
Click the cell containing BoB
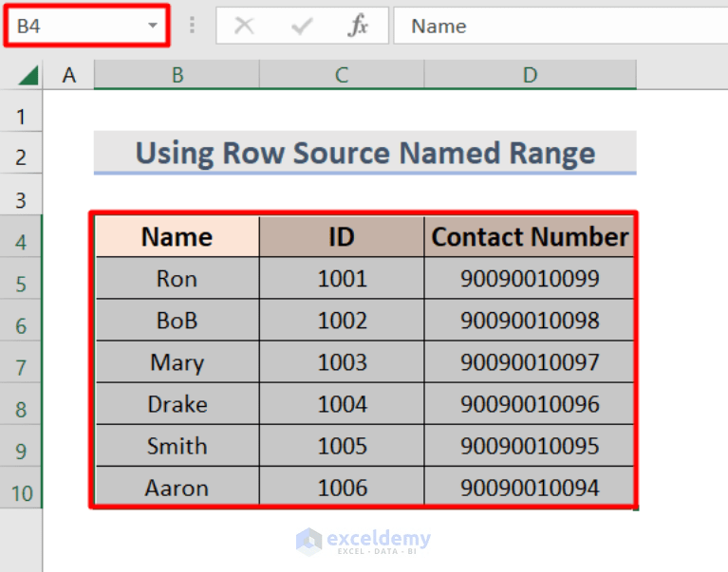point(177,320)
